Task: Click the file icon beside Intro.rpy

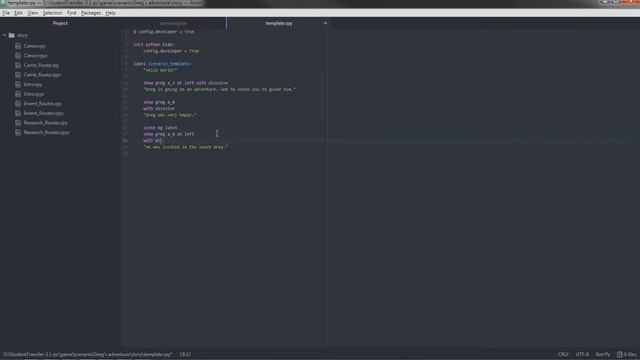Action: click(x=18, y=84)
